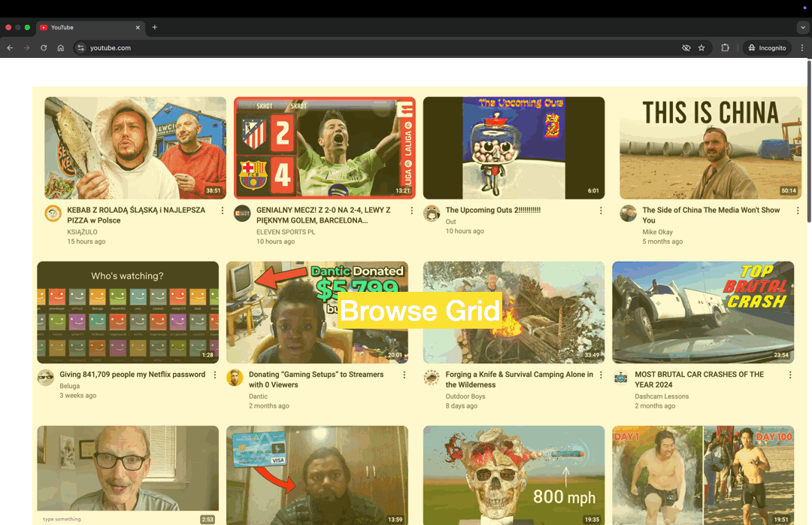812x525 pixels.
Task: Open options for Side of China video
Action: 798,211
